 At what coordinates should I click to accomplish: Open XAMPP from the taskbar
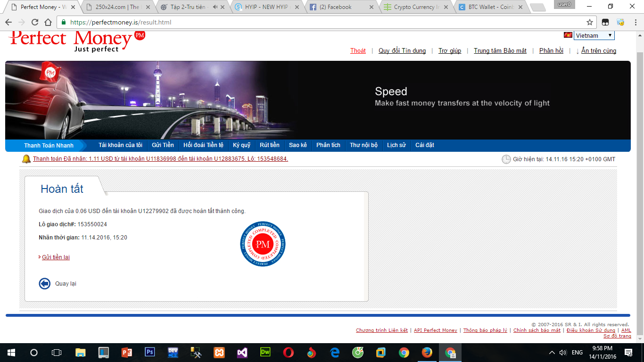tap(219, 352)
